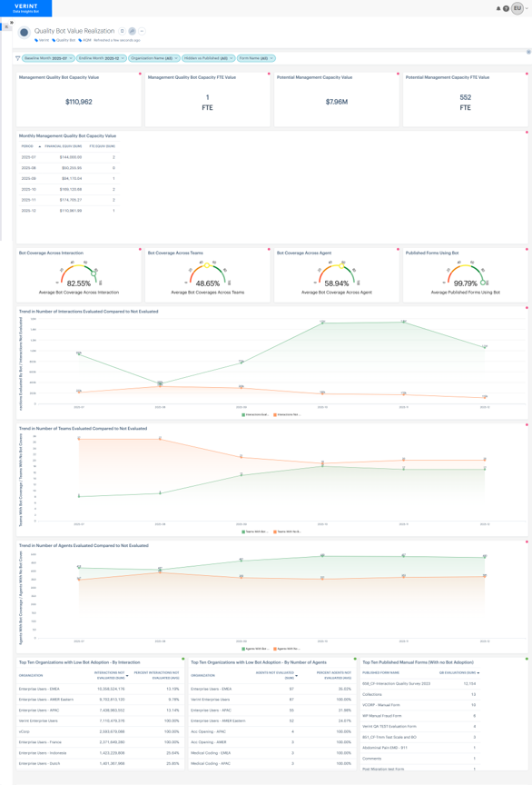Open the Baseline Month filter dropdown

pyautogui.click(x=48, y=58)
